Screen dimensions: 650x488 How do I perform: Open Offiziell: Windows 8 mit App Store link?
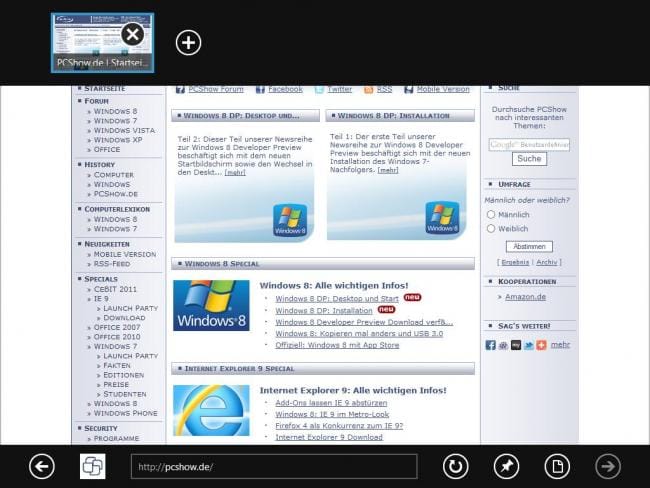[337, 345]
